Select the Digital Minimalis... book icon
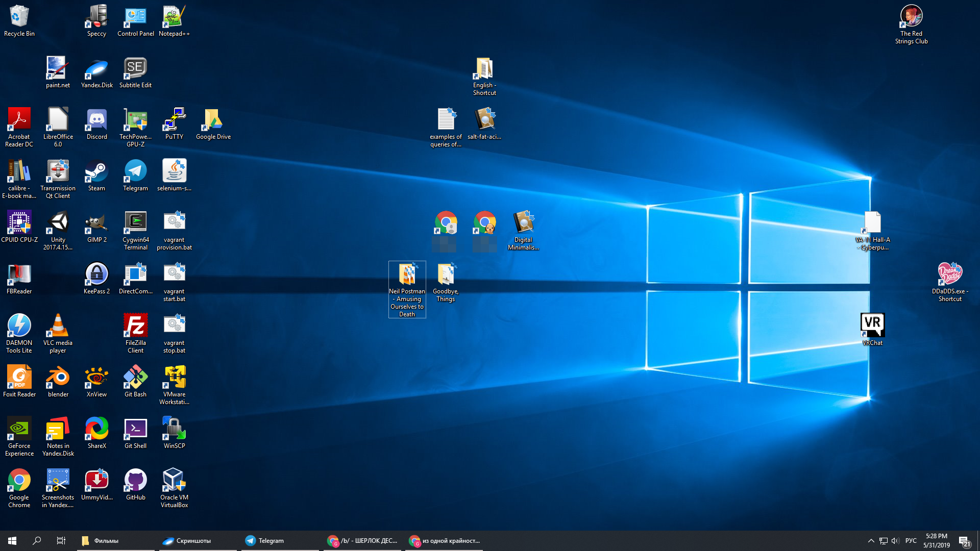Screen dimensions: 980x551 coord(523,231)
